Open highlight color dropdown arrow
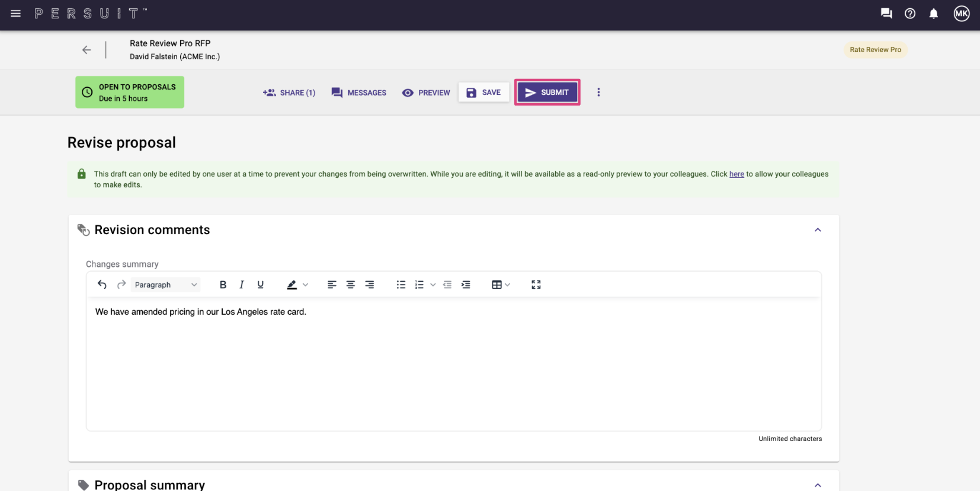Viewport: 980px width, 491px height. coord(306,285)
